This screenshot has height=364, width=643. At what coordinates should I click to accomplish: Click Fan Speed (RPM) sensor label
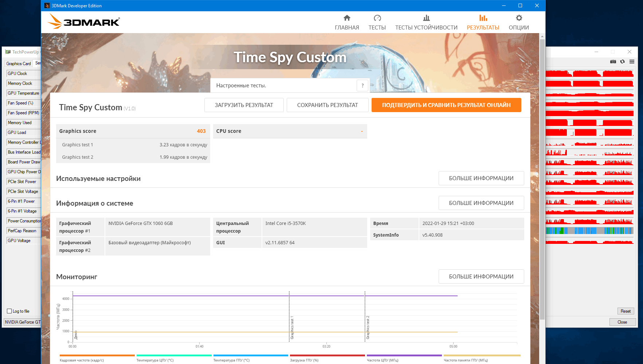click(23, 112)
